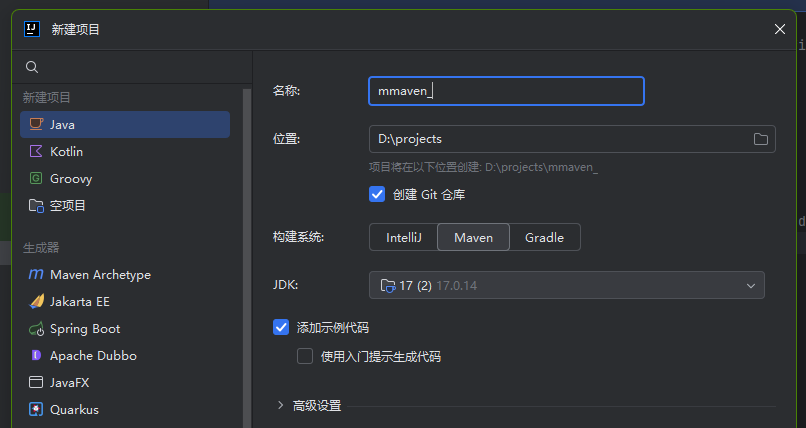Click the search magnifier icon
This screenshot has width=806, height=428.
(x=32, y=67)
